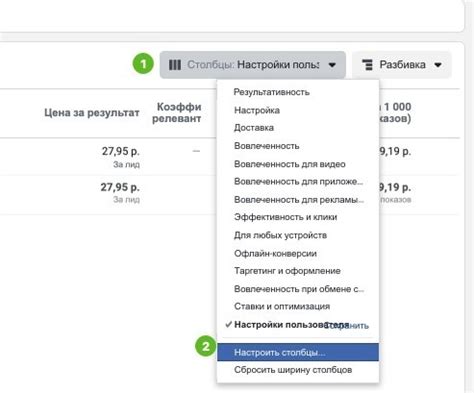Click first row 9,19 р. value

[395, 151]
